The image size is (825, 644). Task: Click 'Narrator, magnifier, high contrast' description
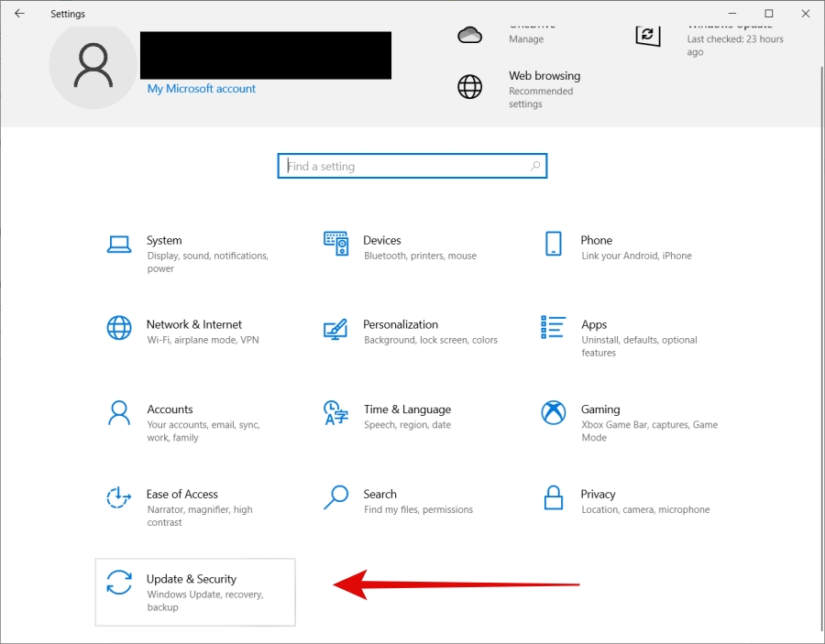click(200, 516)
